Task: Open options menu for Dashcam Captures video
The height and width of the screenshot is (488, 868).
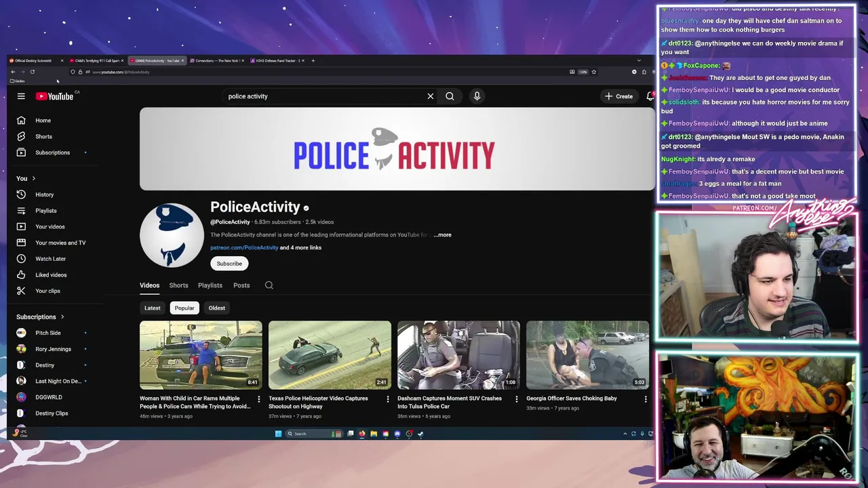Action: tap(517, 399)
